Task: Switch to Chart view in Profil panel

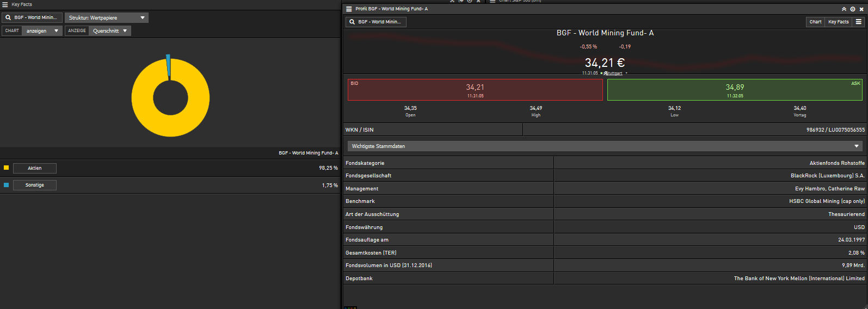Action: coord(815,22)
